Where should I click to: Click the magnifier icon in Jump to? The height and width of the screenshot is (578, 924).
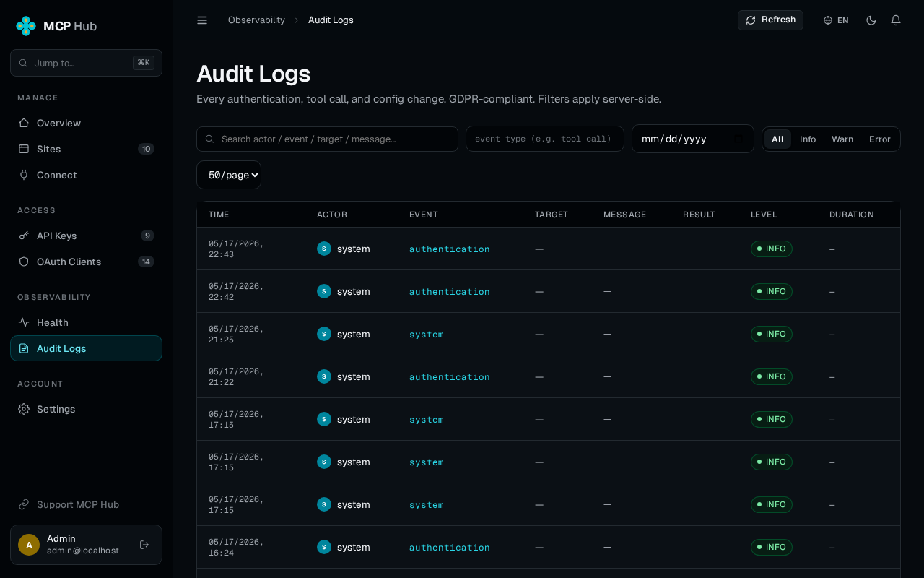point(24,63)
